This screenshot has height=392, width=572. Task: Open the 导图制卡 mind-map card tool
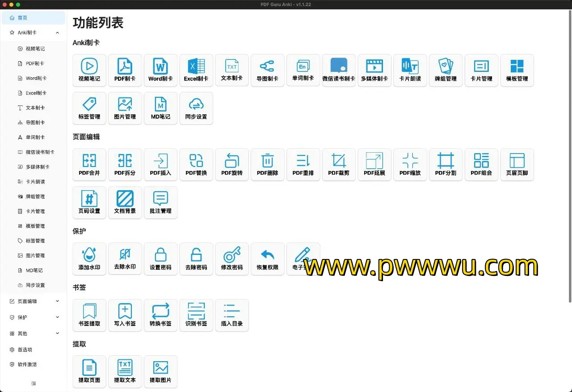268,70
